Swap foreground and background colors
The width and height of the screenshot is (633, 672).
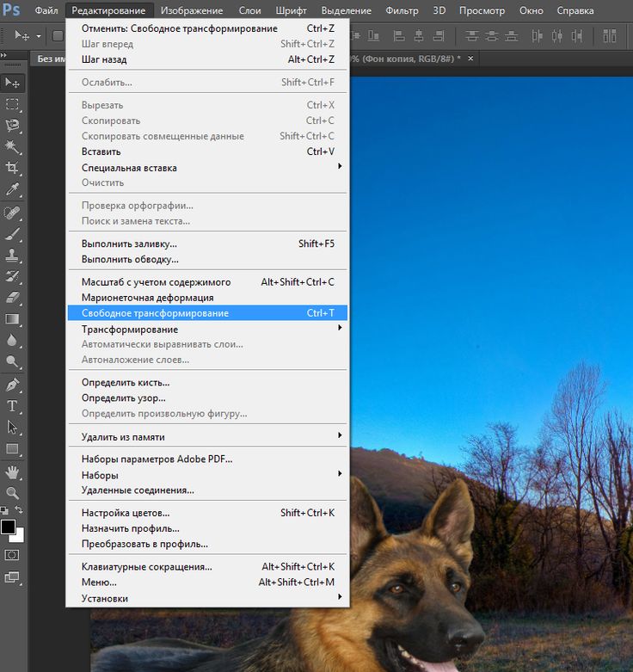[x=20, y=511]
